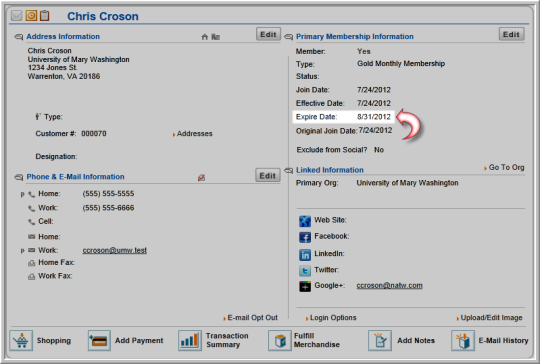
Task: Edit the Address Information section
Action: click(x=268, y=34)
